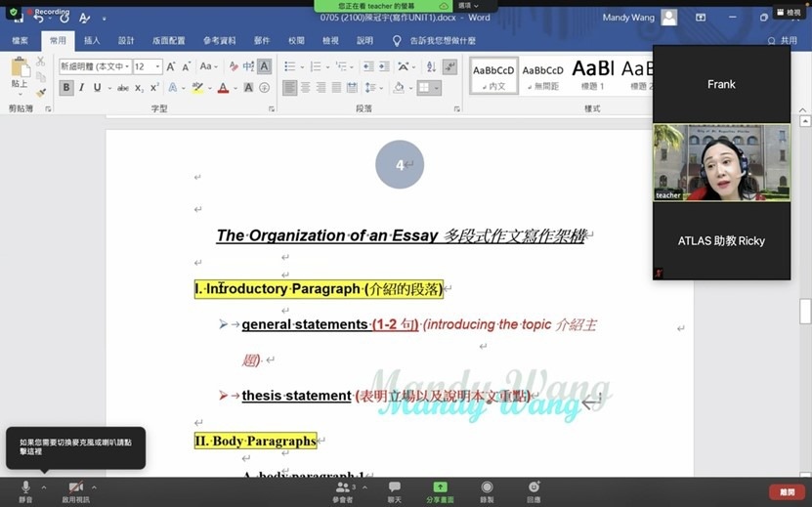Image resolution: width=812 pixels, height=507 pixels.
Task: Switch to the 設計 (Design) tab
Action: tap(126, 40)
